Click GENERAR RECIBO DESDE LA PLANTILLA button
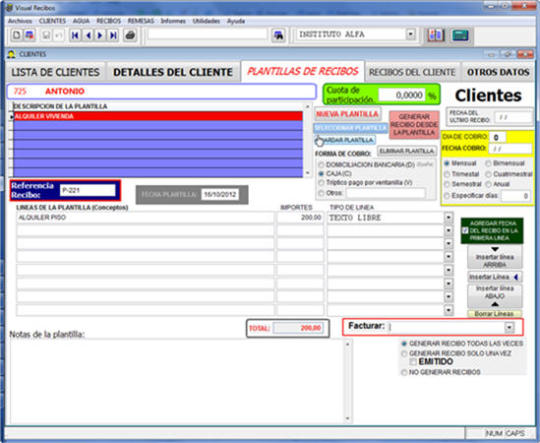This screenshot has height=443, width=540. [414, 124]
